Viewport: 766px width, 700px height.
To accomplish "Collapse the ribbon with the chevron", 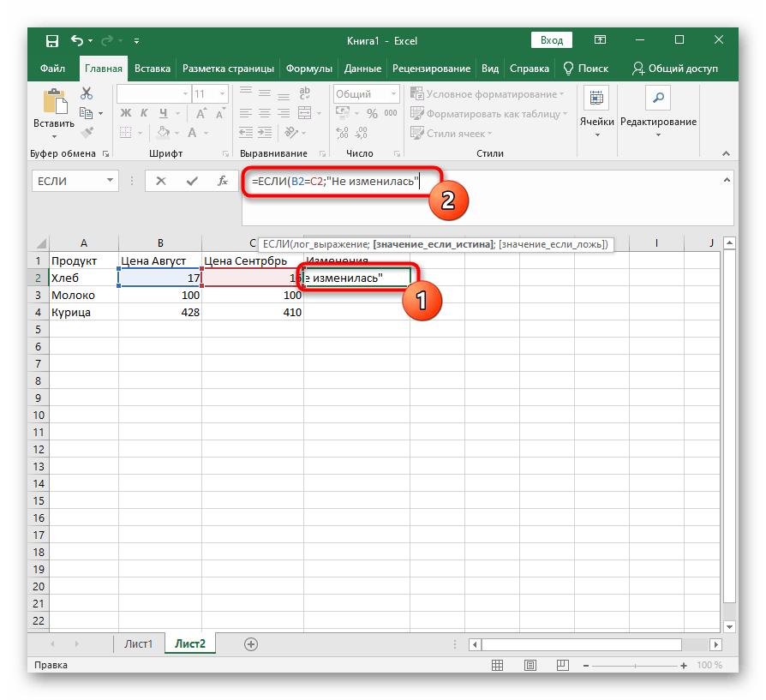I will (726, 153).
